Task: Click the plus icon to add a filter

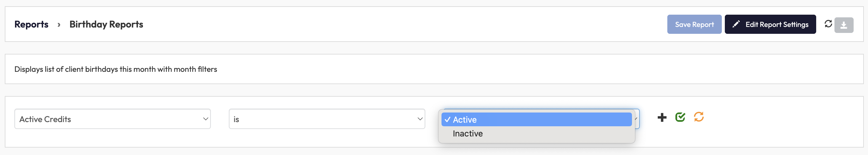Action: click(x=662, y=117)
